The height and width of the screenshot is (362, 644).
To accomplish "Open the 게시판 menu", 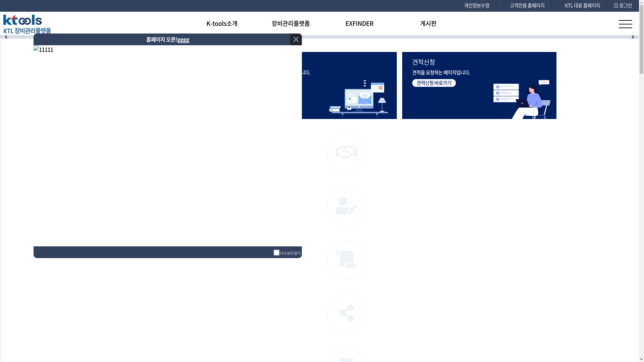I will (428, 23).
